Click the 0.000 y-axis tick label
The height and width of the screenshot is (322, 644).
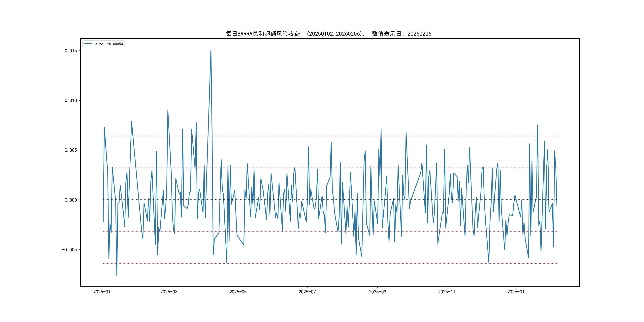(71, 200)
